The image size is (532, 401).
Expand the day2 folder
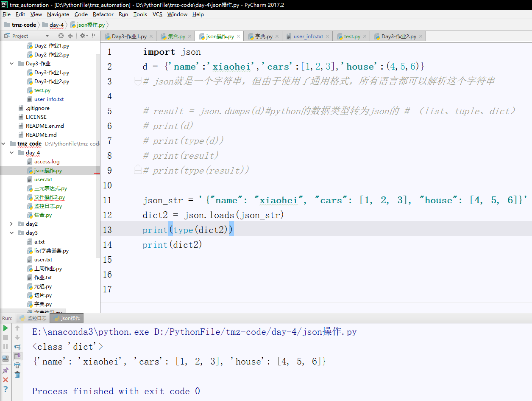tap(11, 224)
